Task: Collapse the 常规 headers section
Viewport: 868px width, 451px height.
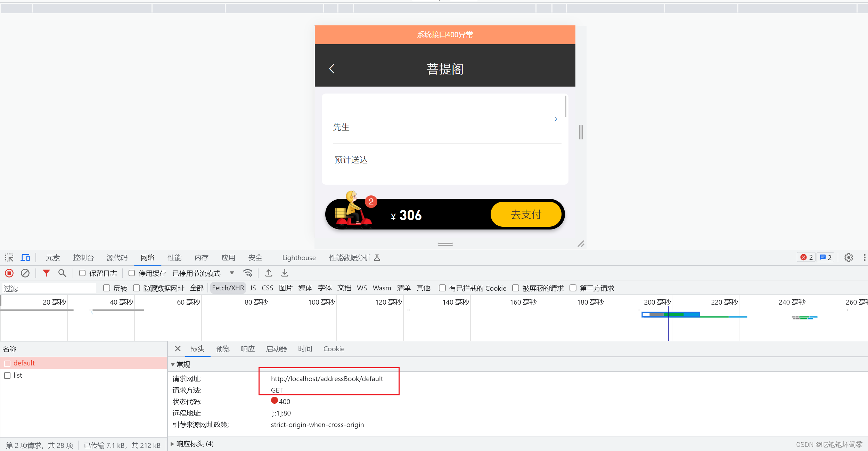Action: coord(173,364)
